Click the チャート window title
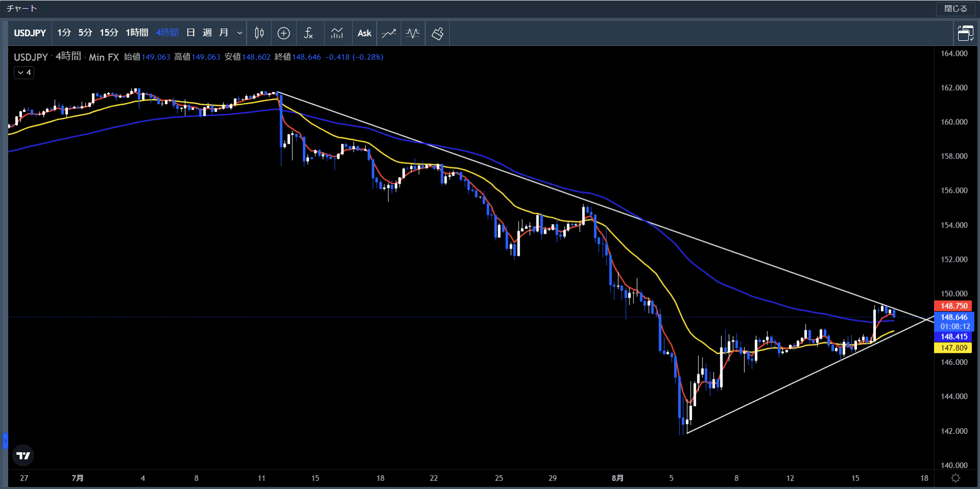This screenshot has width=980, height=489. click(21, 9)
